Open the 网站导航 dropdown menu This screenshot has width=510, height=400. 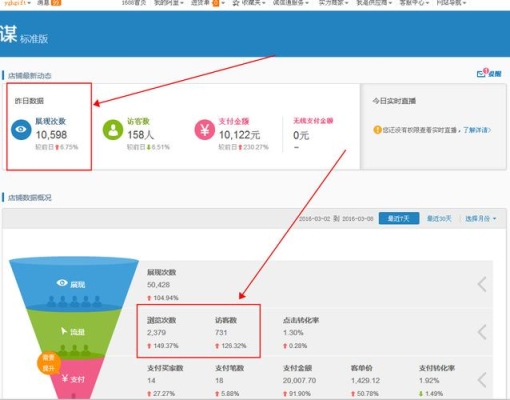[x=451, y=3]
